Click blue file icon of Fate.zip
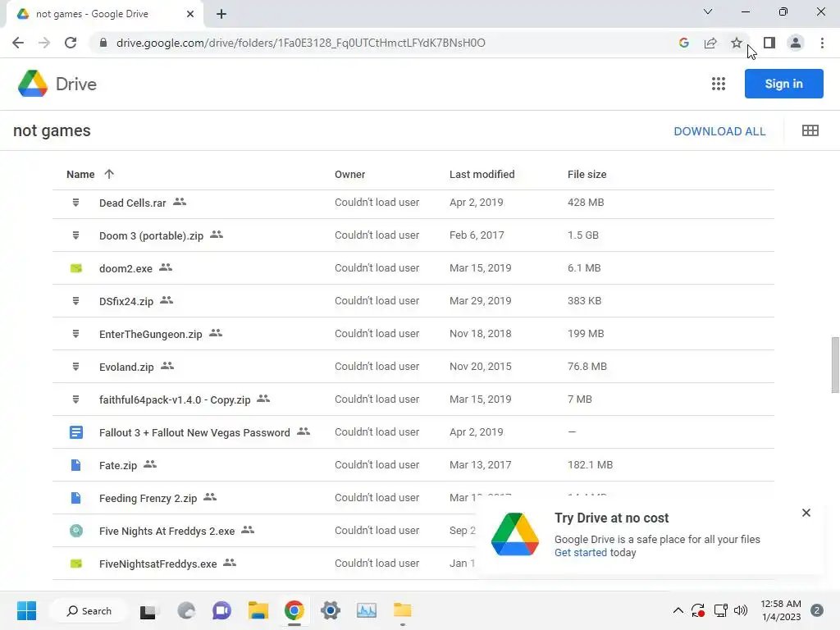 76,465
